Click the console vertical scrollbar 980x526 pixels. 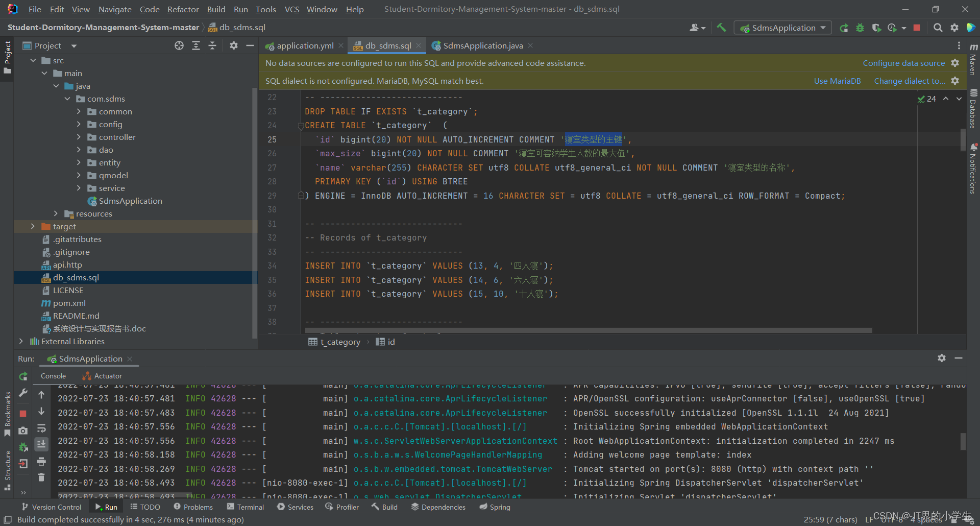(x=963, y=442)
